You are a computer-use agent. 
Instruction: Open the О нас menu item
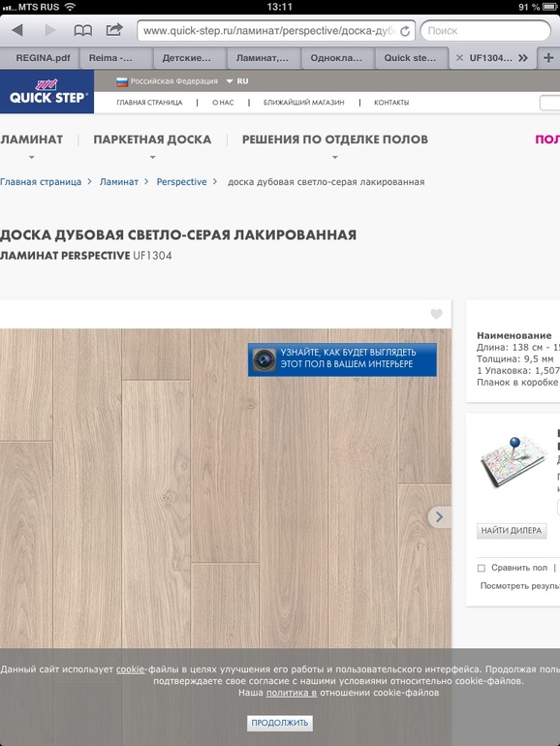click(x=223, y=103)
